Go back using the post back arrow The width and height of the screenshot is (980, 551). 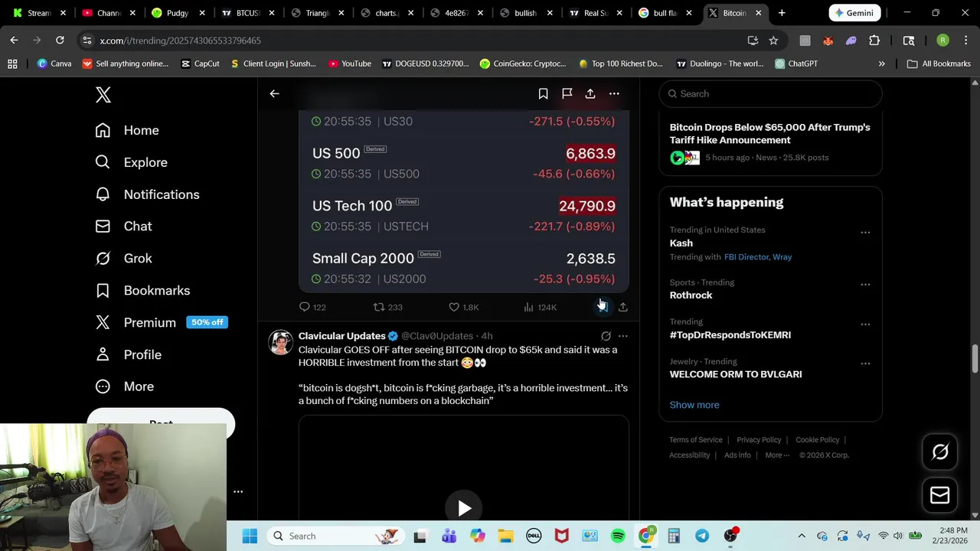click(274, 93)
